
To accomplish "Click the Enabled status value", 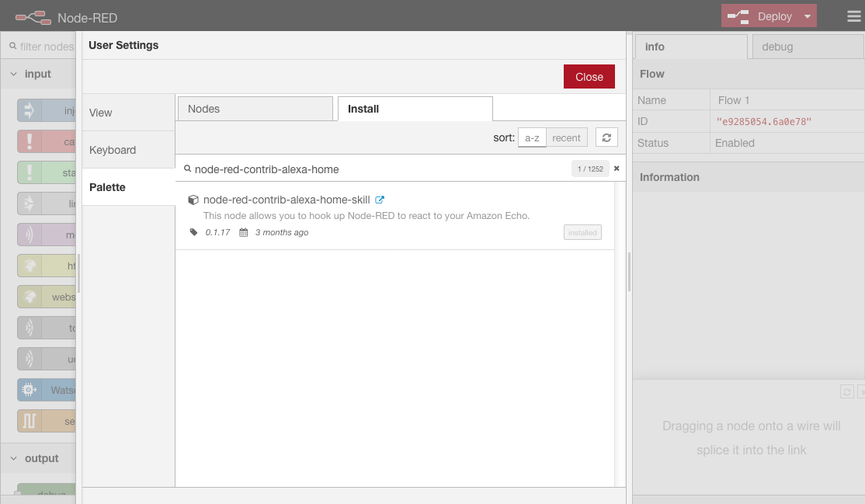I will [x=735, y=143].
